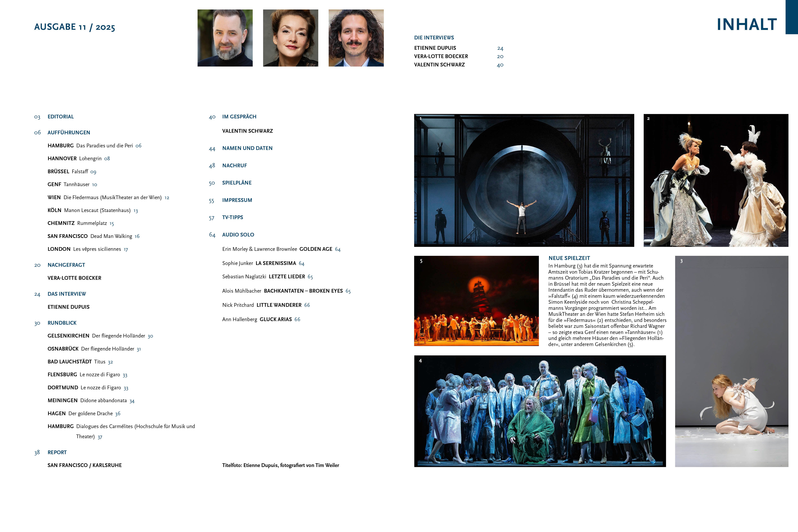Open the RUNDBLICK section heading
The image size is (798, 532).
[62, 323]
